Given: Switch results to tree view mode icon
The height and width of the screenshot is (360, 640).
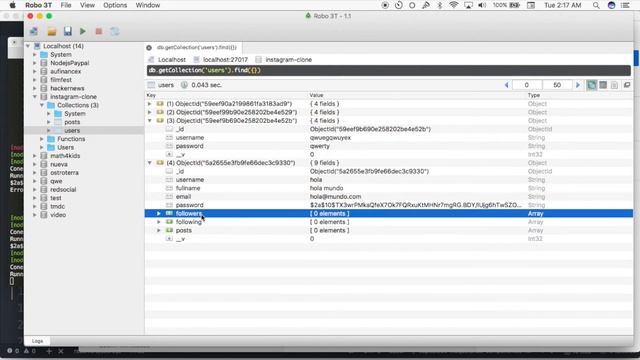Looking at the screenshot, I should click(x=591, y=85).
